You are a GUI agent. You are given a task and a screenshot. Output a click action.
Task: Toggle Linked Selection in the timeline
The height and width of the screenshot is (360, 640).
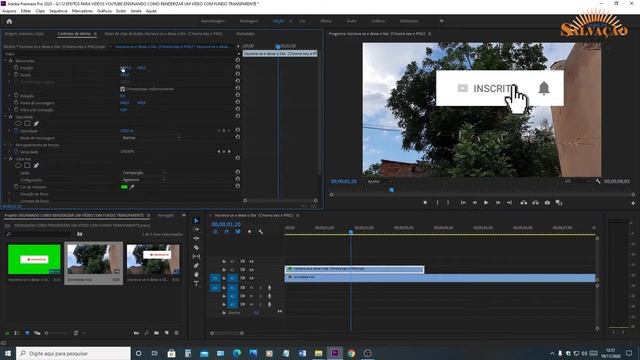coord(238,232)
